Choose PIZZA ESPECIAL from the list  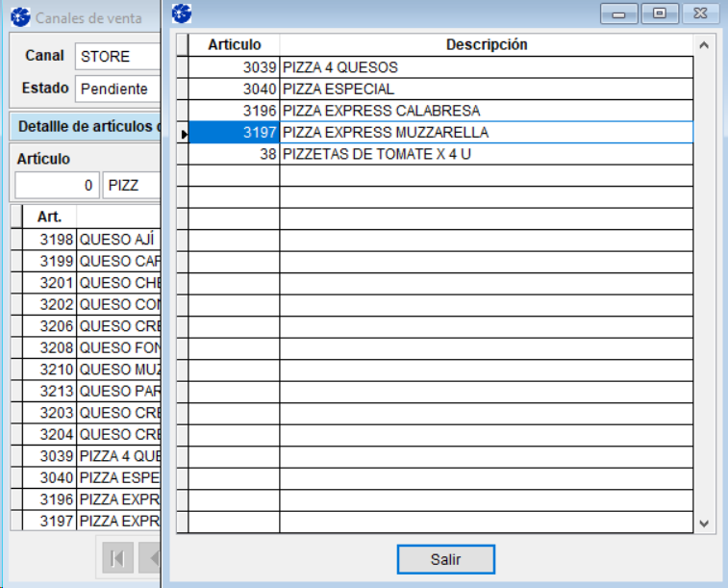pyautogui.click(x=486, y=89)
